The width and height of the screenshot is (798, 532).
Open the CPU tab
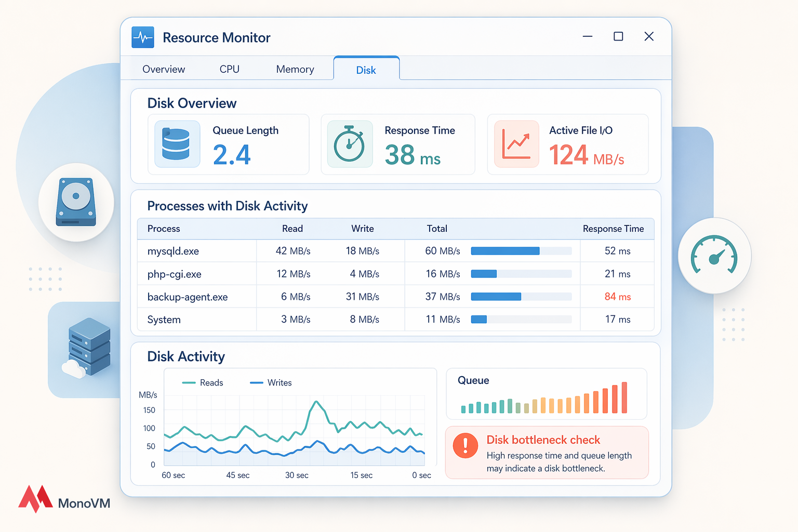pyautogui.click(x=230, y=69)
